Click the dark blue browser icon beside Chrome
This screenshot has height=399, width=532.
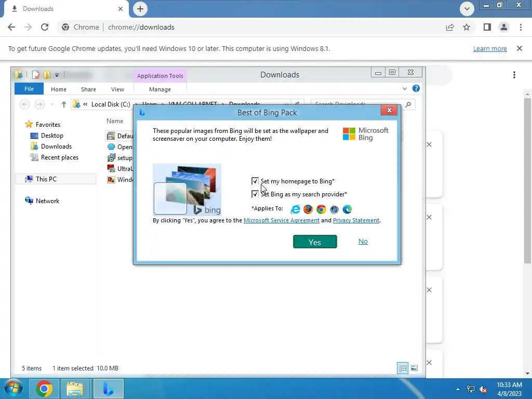tap(334, 209)
